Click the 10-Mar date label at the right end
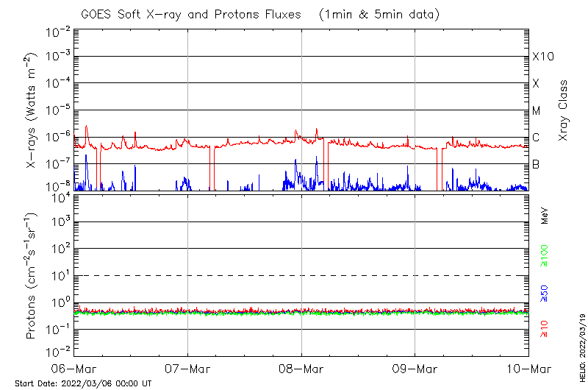Screen dimensions: 588x390 point(528,369)
